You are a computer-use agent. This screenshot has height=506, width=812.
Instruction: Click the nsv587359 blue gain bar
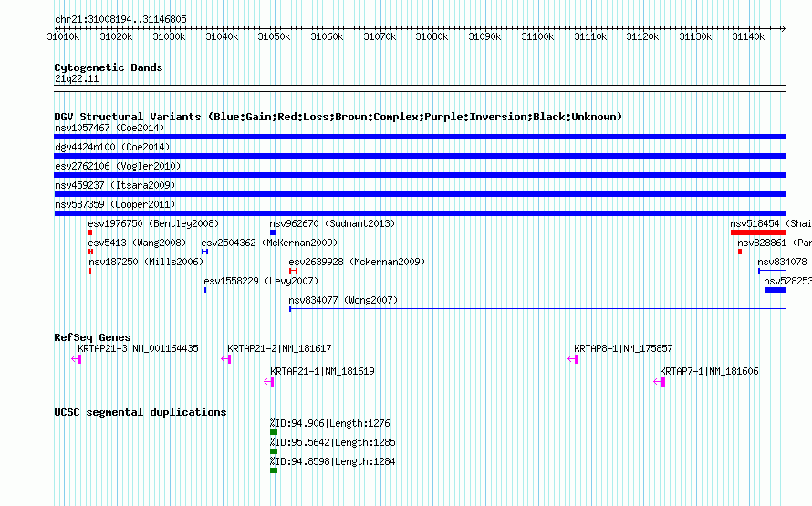pyautogui.click(x=420, y=213)
